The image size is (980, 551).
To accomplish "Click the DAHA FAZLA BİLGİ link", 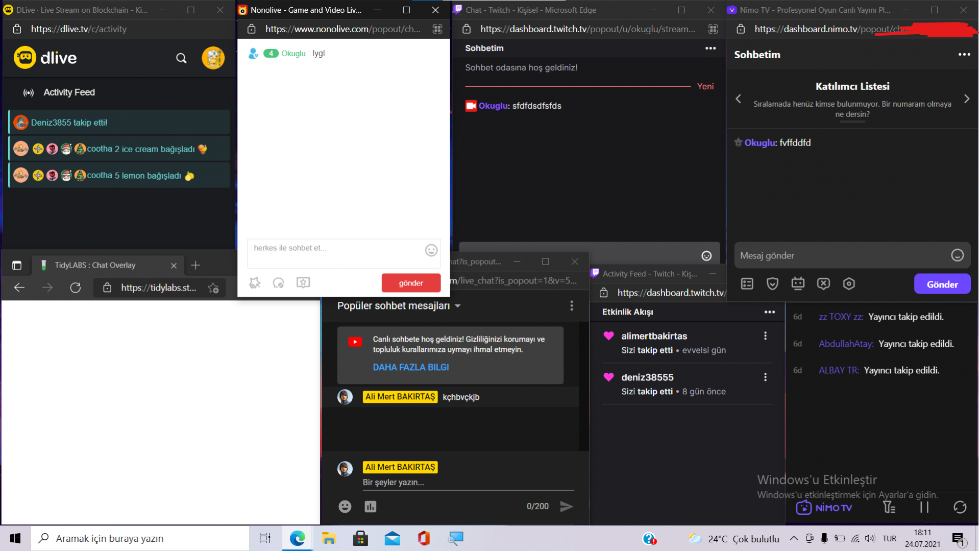I will [411, 367].
